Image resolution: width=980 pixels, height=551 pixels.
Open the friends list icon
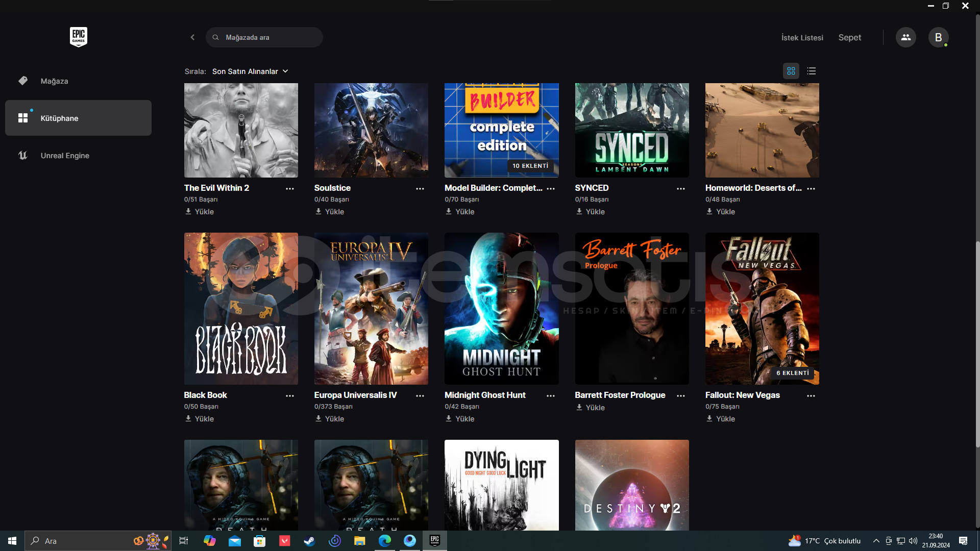tap(906, 37)
